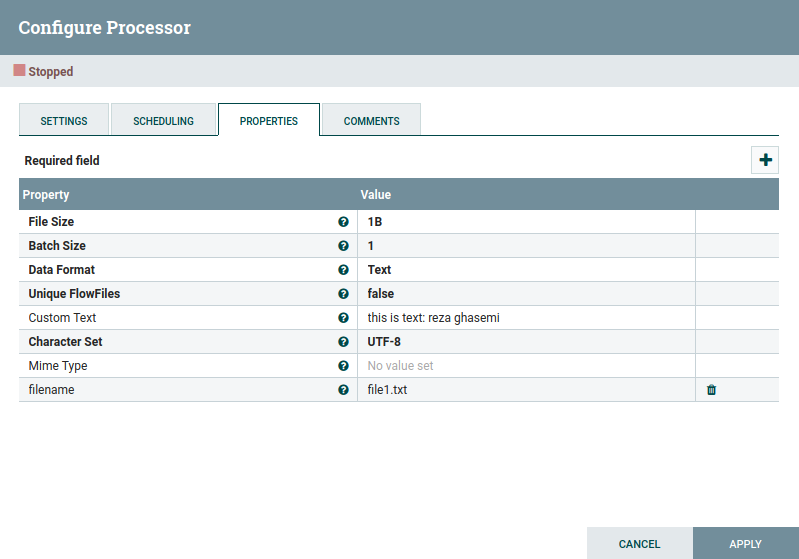The width and height of the screenshot is (799, 559).
Task: Set the empty Mime Type value
Action: (525, 366)
